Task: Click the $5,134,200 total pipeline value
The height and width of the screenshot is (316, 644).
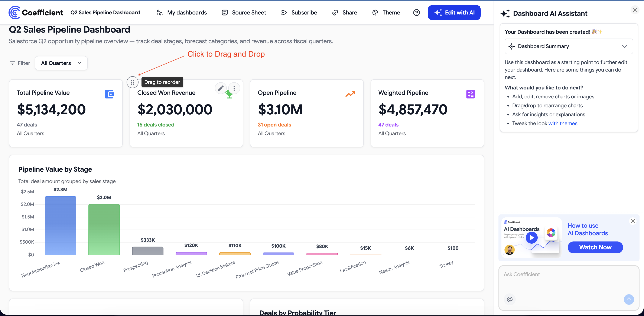Action: pyautogui.click(x=51, y=109)
